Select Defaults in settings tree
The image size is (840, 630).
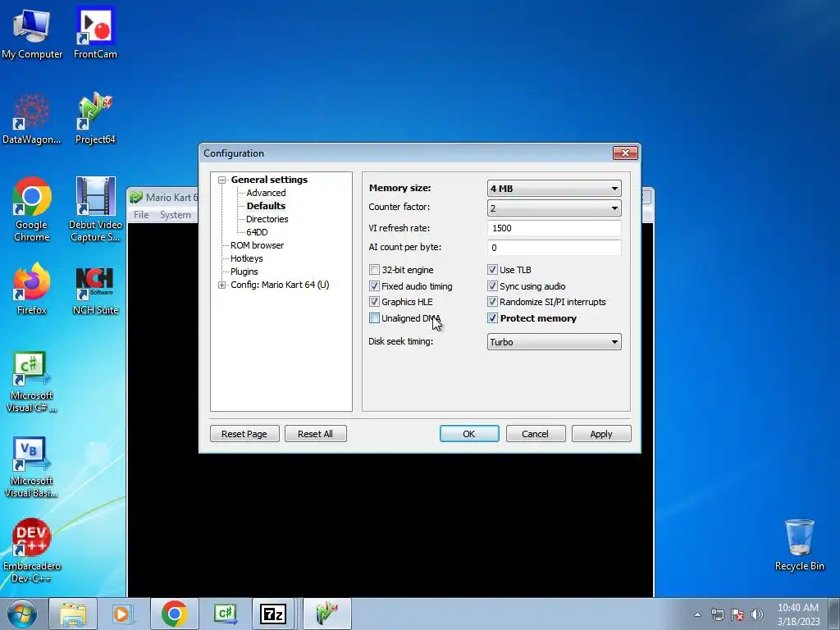(x=266, y=206)
